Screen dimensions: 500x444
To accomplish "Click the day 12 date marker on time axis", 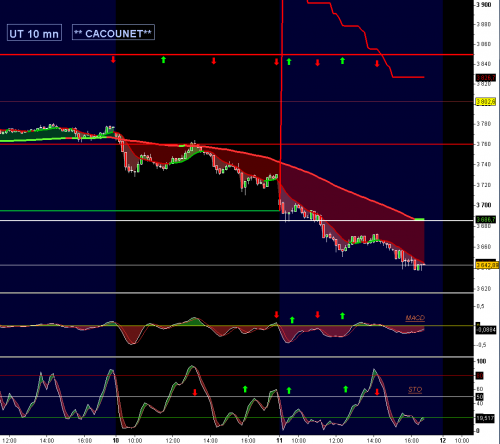I will click(443, 440).
